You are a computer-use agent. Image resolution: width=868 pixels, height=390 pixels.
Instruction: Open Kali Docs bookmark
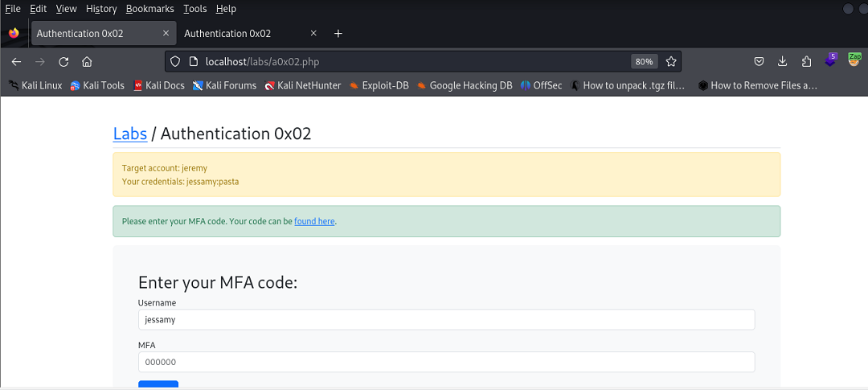click(159, 85)
